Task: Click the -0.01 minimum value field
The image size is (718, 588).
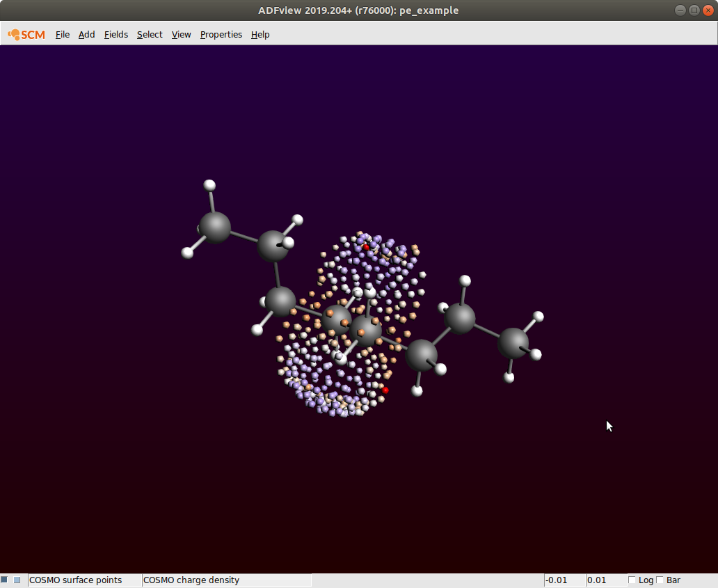Action: tap(564, 580)
